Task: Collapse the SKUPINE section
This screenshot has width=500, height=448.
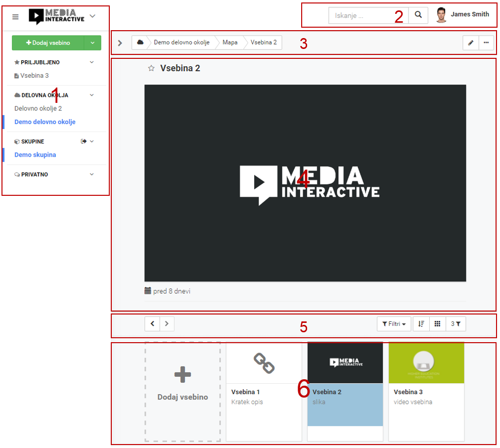Action: point(92,141)
